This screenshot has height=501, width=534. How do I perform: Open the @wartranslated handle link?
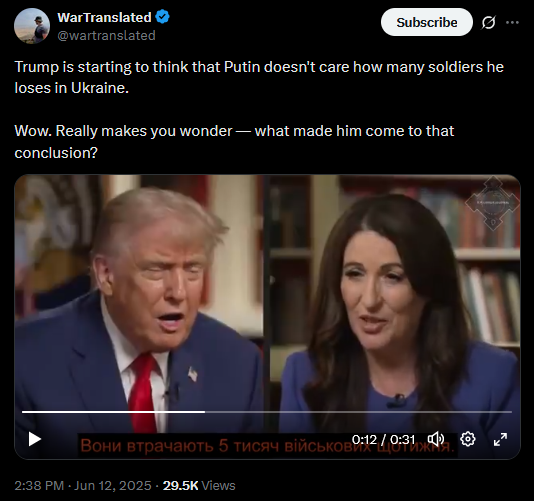click(106, 35)
